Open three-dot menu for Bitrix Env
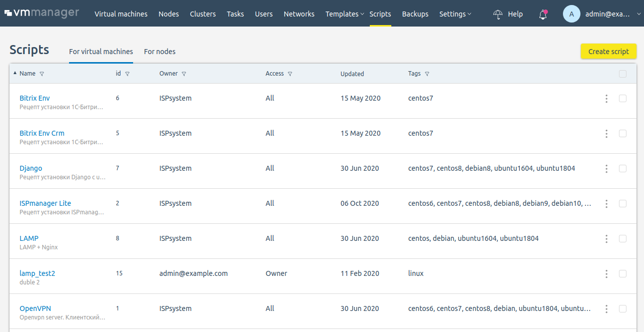 pyautogui.click(x=606, y=99)
